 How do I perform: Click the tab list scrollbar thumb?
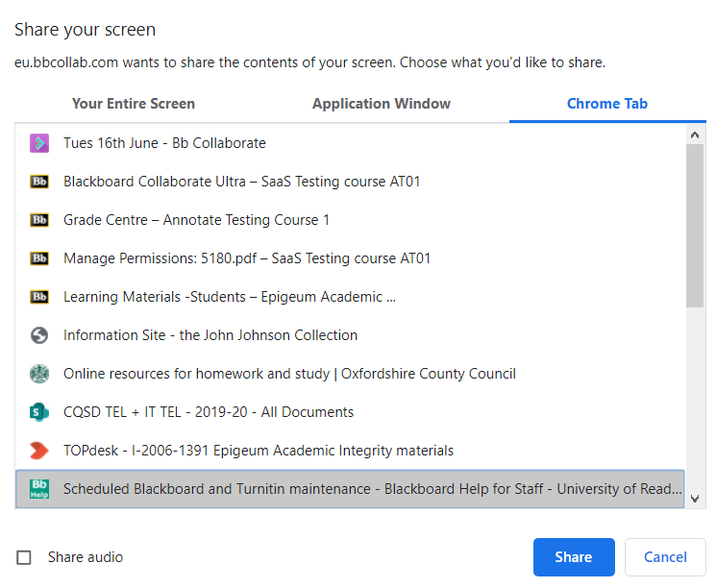[x=696, y=226]
